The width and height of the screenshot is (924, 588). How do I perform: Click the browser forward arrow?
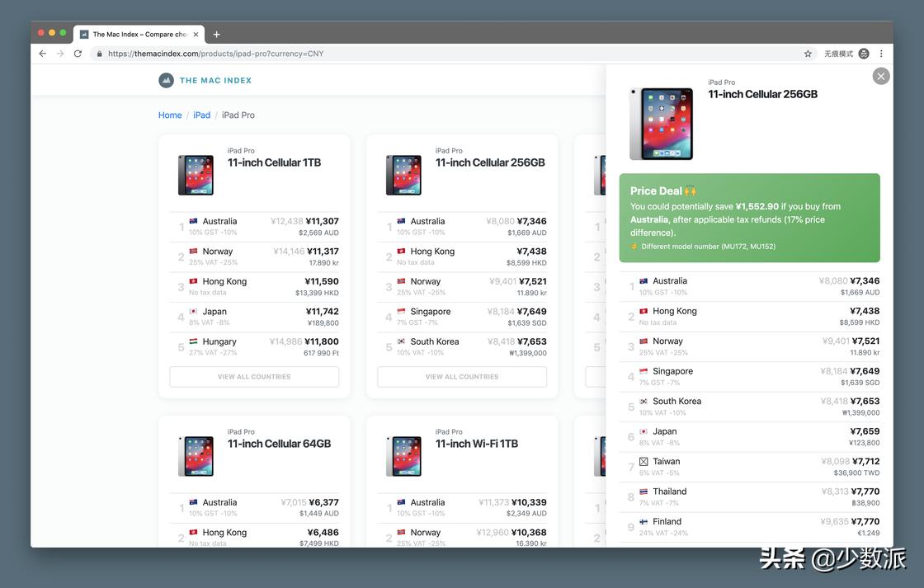(x=60, y=54)
